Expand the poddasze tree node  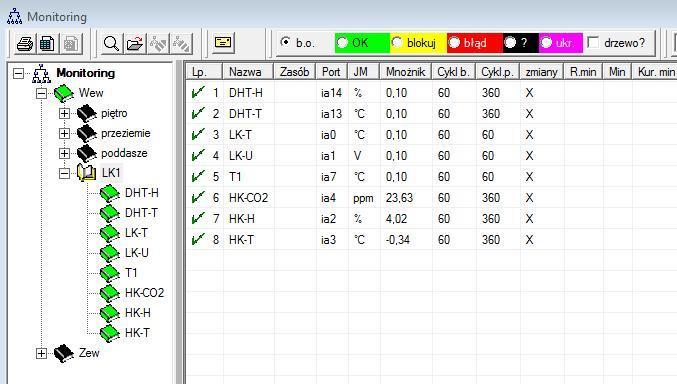(x=64, y=153)
